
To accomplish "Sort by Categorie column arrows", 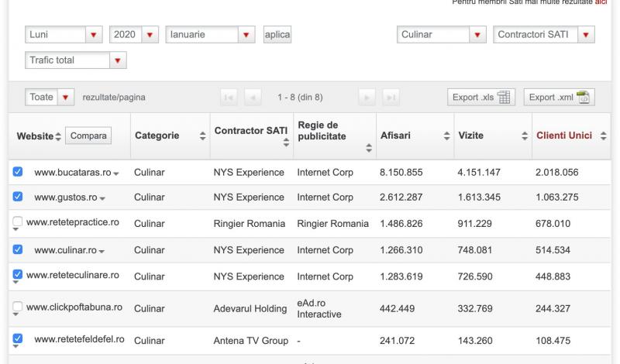I will (202, 136).
